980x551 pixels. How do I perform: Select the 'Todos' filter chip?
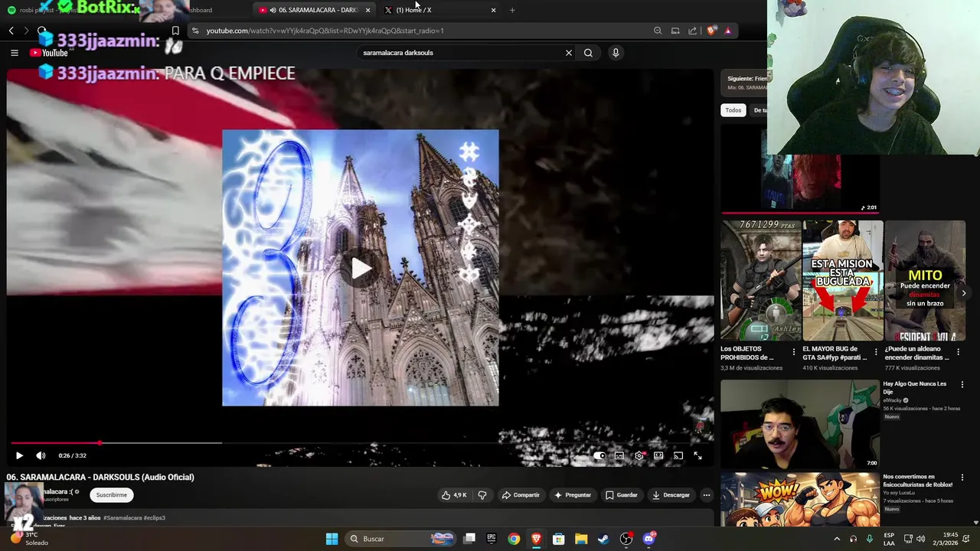(733, 110)
